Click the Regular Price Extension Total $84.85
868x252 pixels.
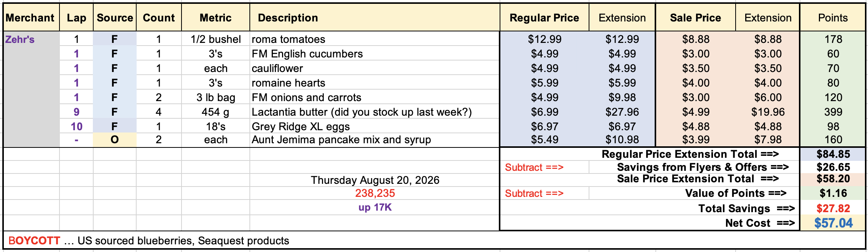click(x=833, y=154)
